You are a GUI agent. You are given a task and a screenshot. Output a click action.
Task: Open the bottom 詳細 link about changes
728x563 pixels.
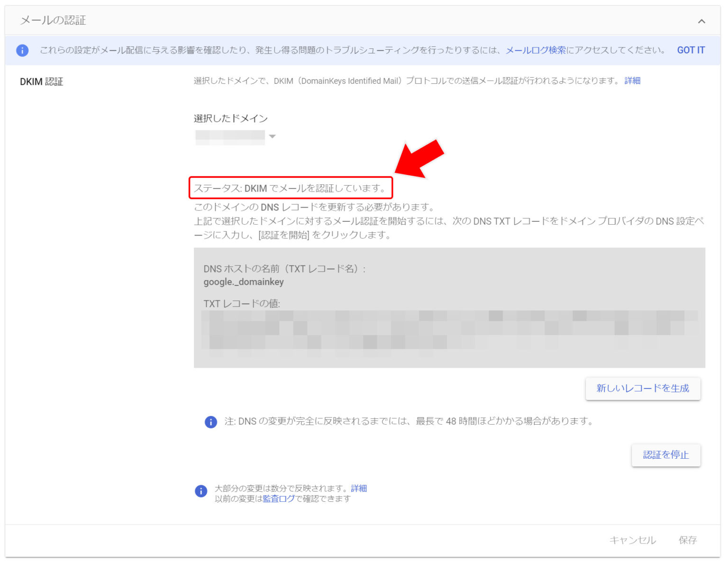coord(358,488)
